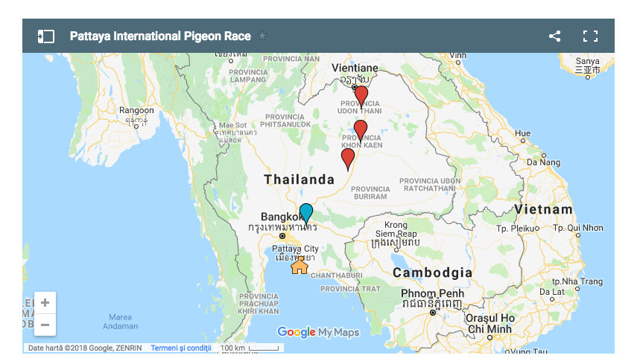
Task: Click the Provincia Trat label
Action: 350,289
